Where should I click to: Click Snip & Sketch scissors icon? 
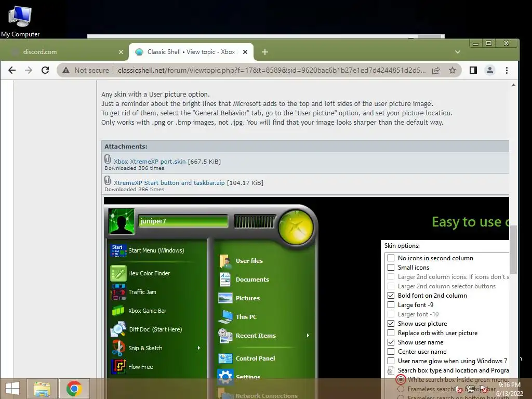(118, 348)
